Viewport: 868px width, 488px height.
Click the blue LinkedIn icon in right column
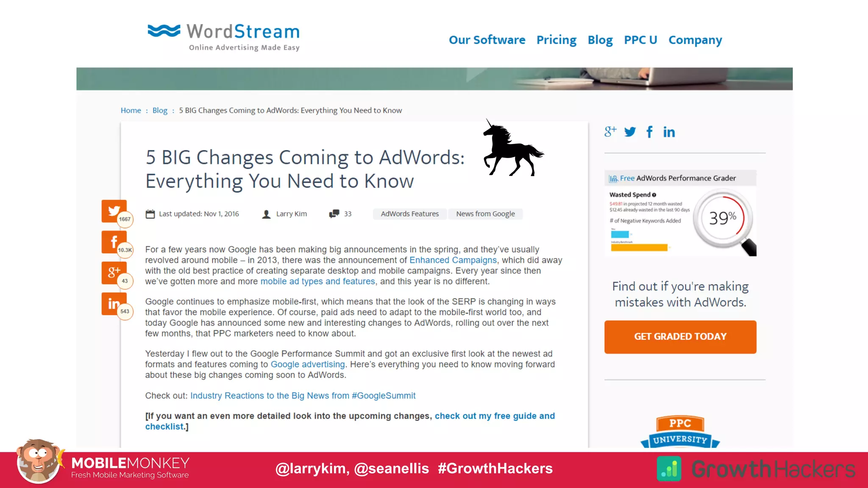pos(669,132)
